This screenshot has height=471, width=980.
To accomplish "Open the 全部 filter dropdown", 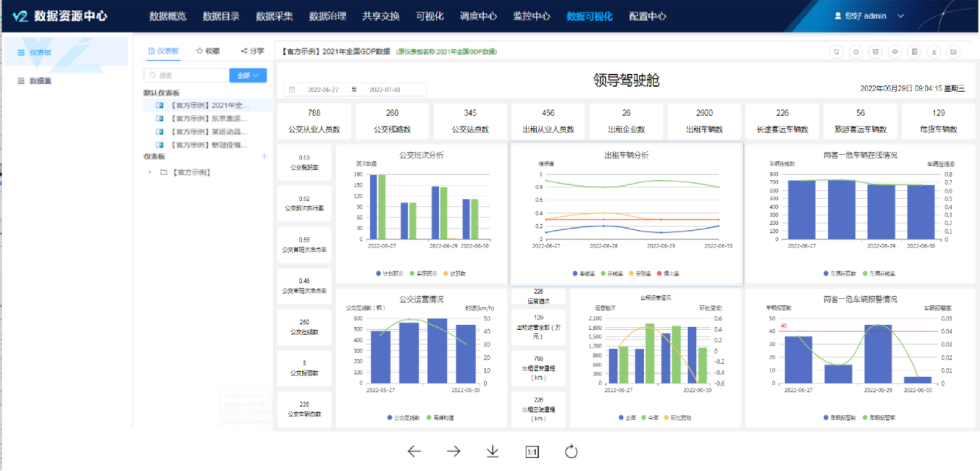I will 248,75.
